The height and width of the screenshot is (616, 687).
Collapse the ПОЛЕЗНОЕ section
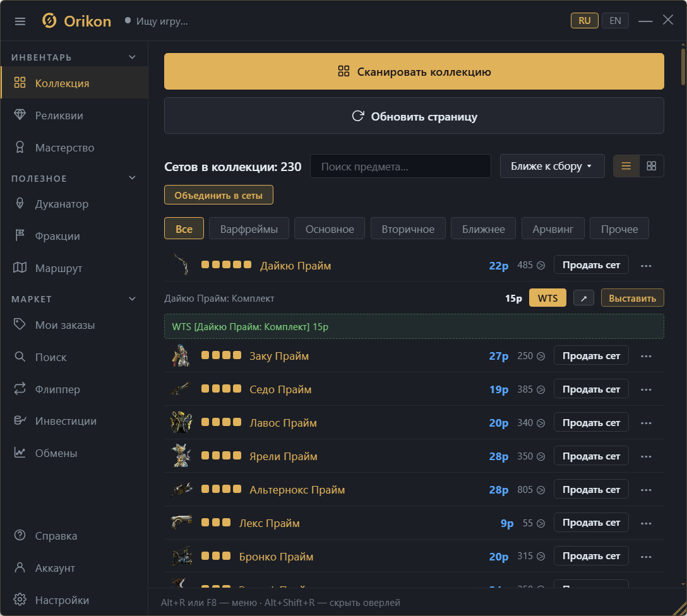[x=133, y=178]
